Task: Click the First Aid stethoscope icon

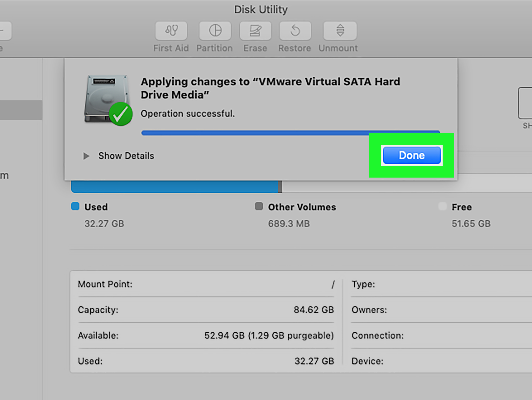Action: tap(171, 31)
